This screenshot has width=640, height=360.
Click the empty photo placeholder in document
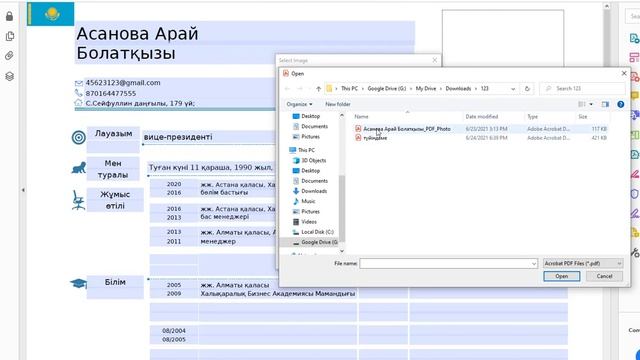(503, 38)
